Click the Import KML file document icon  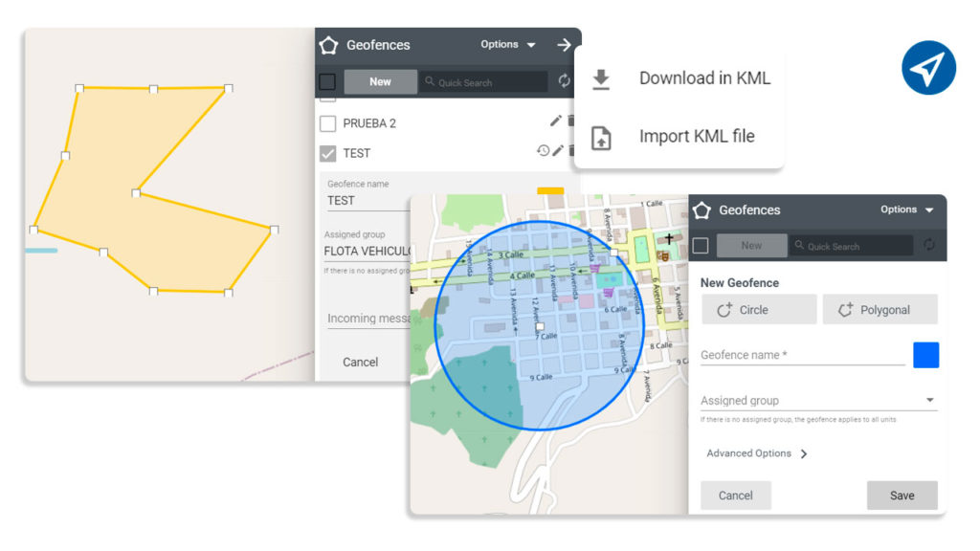pos(601,138)
